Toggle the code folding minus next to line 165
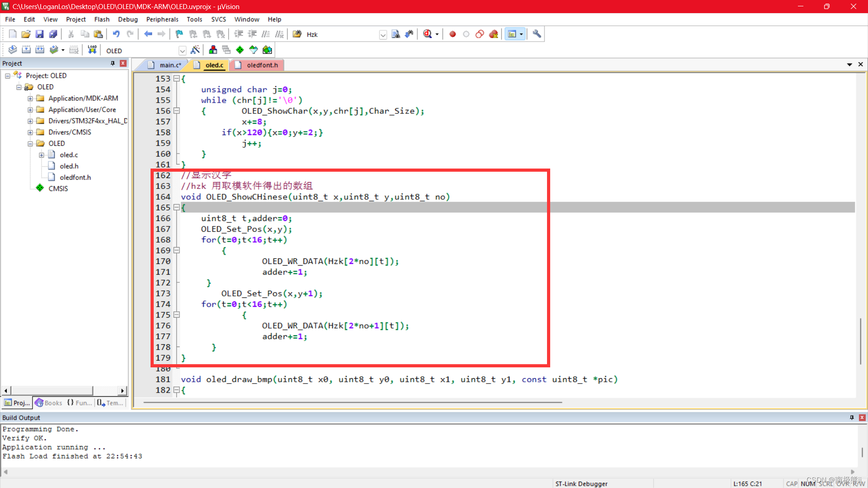Screen dimensions: 868x488 177,207
